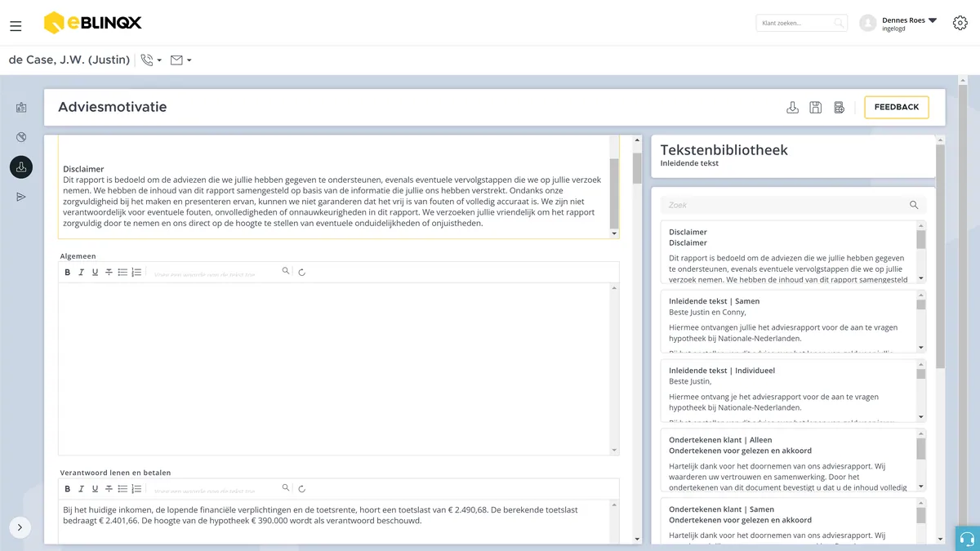
Task: Apply underline in Verantwoord lenen en betalen editor
Action: pos(95,489)
